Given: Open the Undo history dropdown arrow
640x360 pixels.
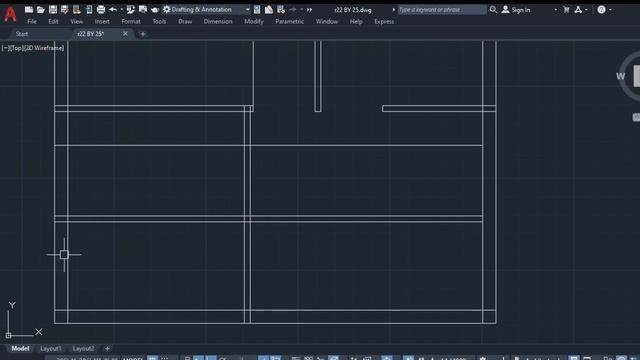Looking at the screenshot, I should pos(121,9).
